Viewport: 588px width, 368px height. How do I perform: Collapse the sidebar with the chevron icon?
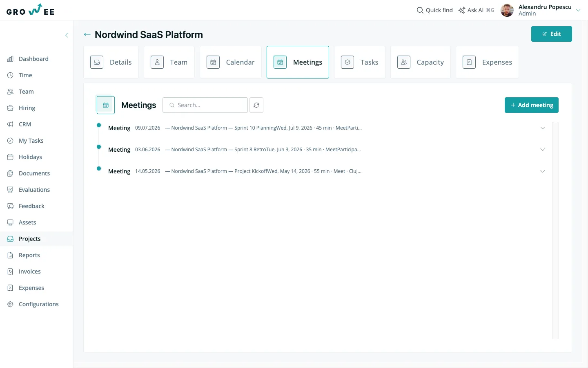pyautogui.click(x=67, y=35)
